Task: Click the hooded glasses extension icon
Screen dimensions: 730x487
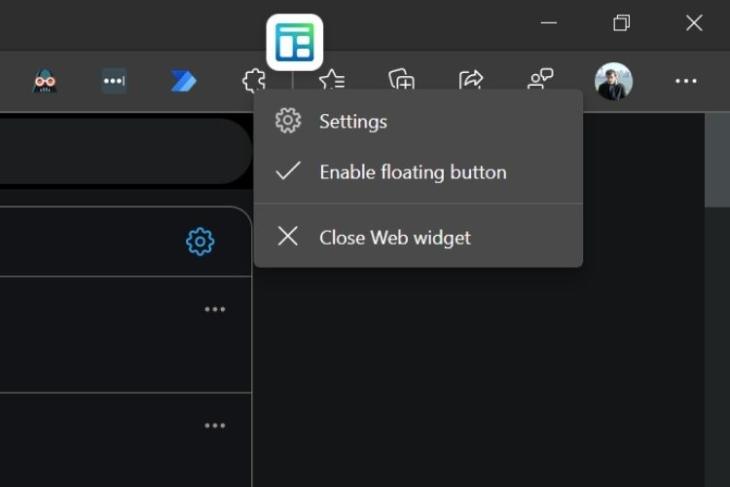Action: coord(45,81)
